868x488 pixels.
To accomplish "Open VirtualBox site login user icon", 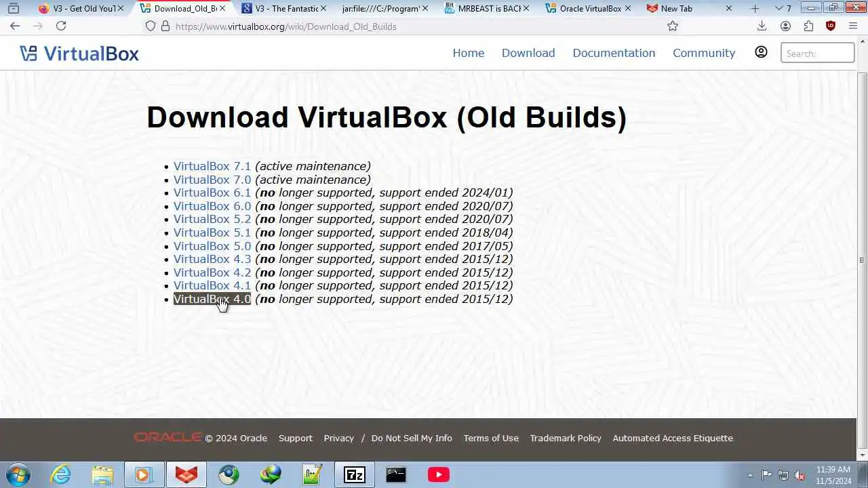I will coord(761,52).
